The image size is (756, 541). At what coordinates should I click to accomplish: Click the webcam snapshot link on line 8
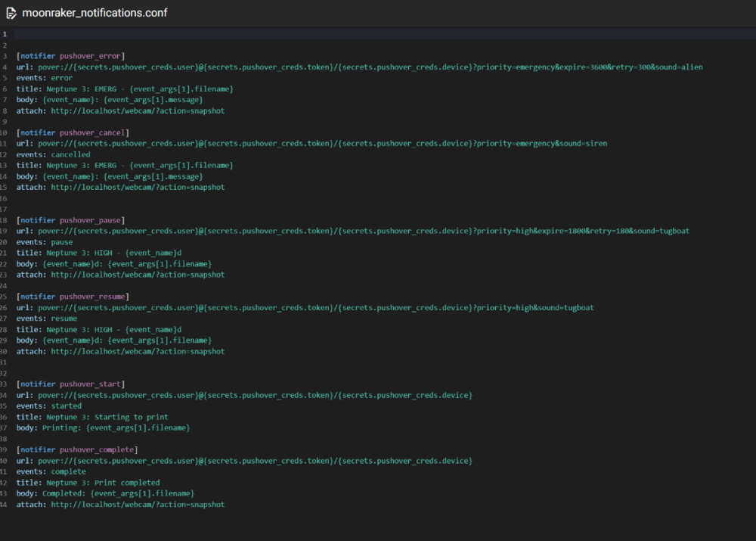(x=138, y=110)
